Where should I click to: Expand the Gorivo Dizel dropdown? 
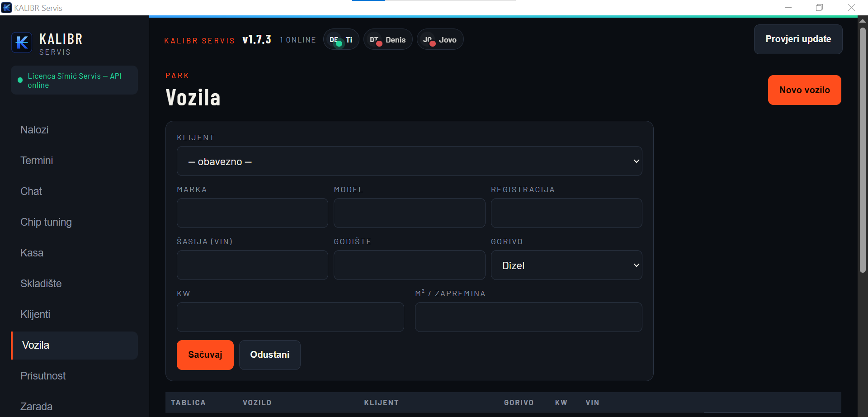point(566,265)
